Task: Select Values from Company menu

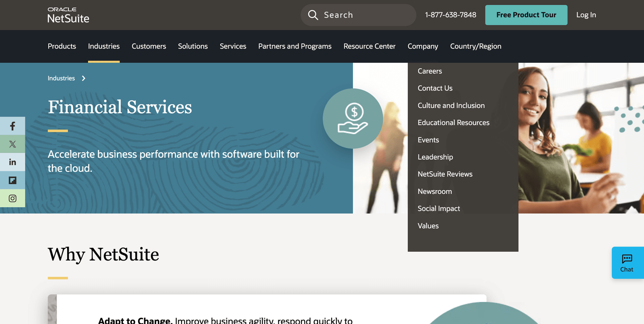Action: [428, 226]
